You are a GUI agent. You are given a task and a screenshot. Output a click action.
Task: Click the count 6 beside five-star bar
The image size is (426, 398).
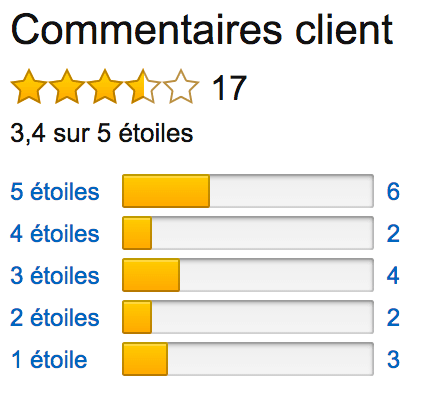393,192
